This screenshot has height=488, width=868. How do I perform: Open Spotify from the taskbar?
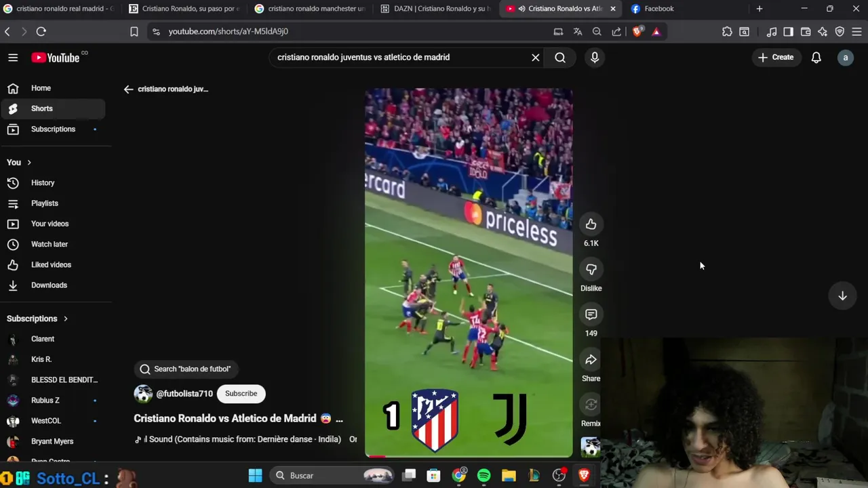click(x=484, y=476)
